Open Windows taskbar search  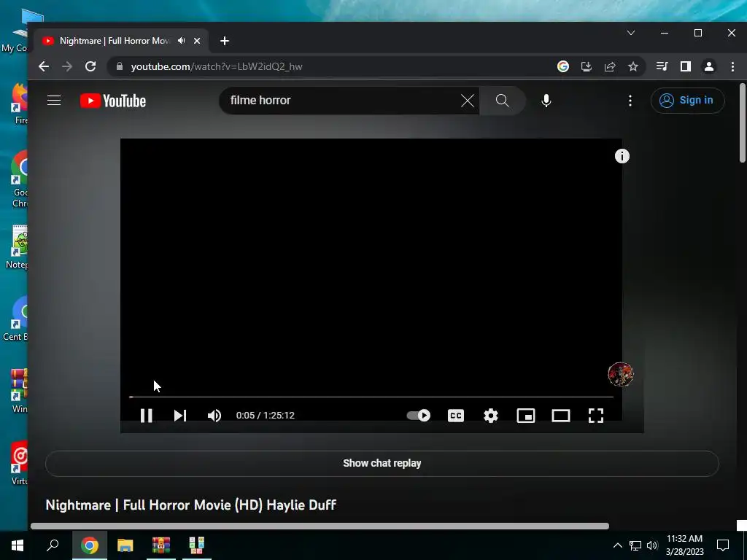[53, 545]
